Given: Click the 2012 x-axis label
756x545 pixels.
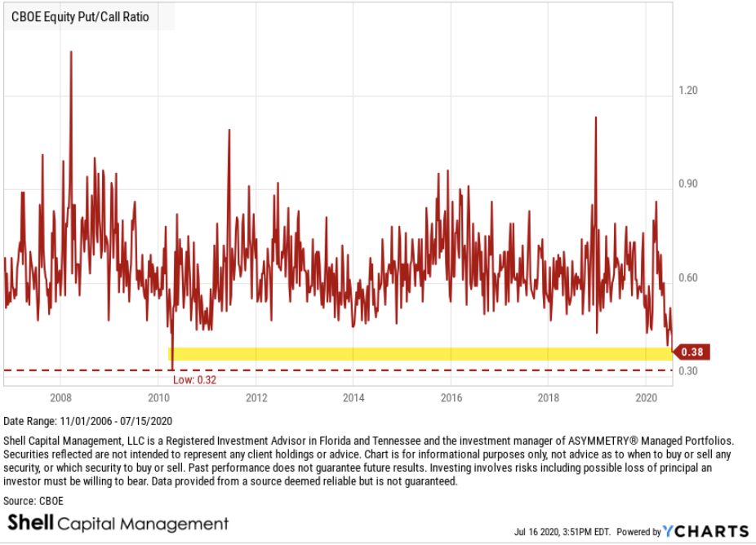Looking at the screenshot, I should click(256, 398).
